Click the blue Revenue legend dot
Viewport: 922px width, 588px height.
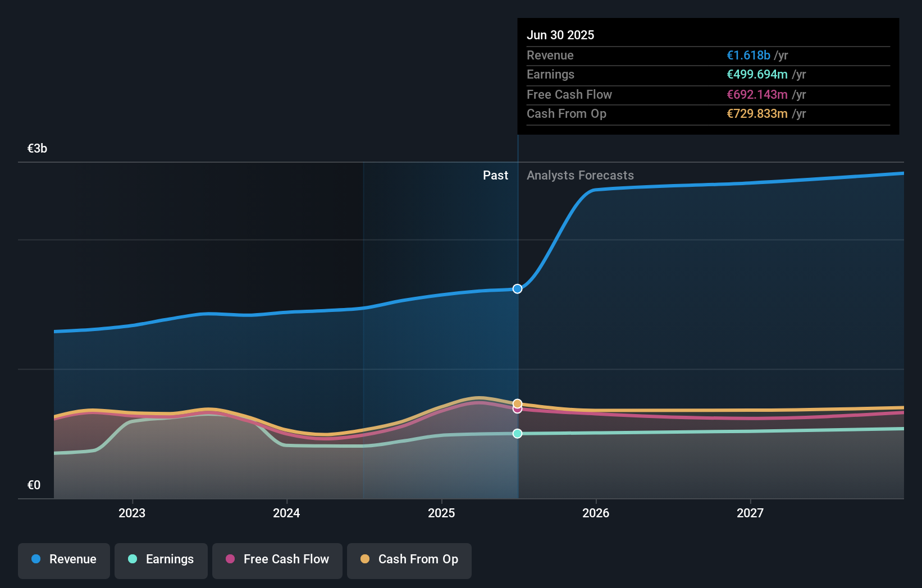click(x=36, y=559)
